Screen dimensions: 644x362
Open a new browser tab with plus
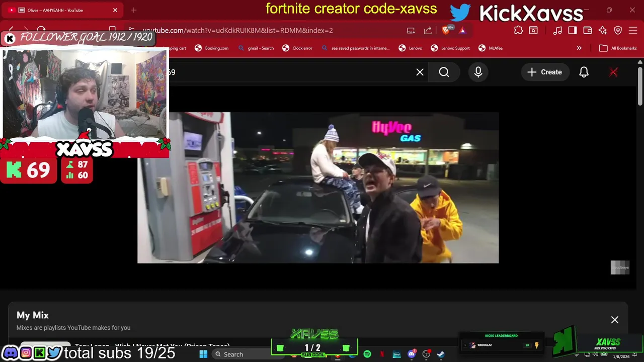pyautogui.click(x=134, y=10)
